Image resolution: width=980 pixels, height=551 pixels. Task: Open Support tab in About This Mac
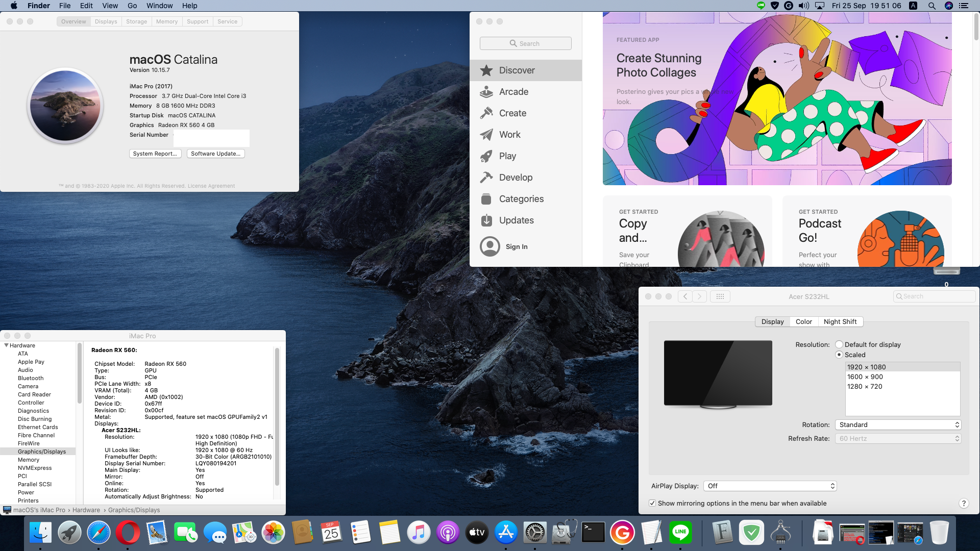(198, 21)
